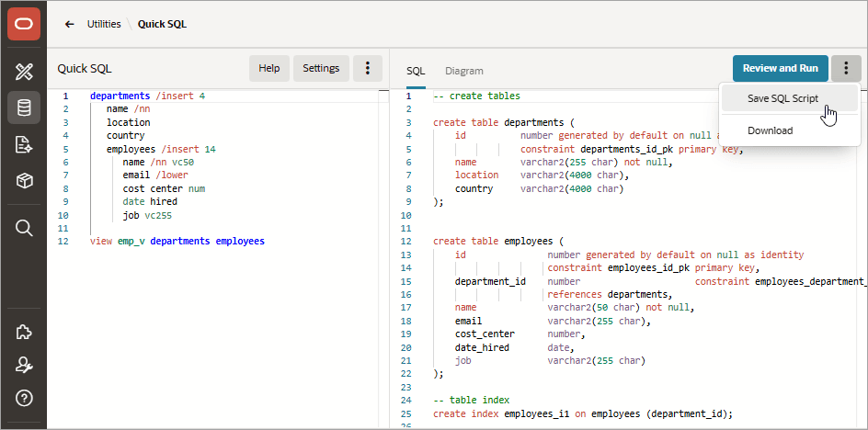Screen dimensions: 868x430
Task: Open the Oracle APEX home logo
Action: click(24, 24)
